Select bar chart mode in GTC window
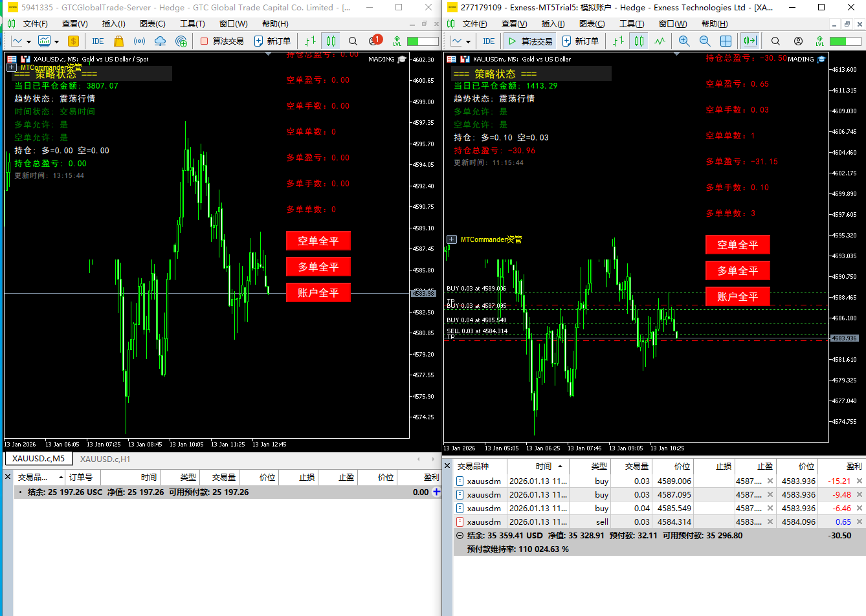This screenshot has height=616, width=866. tap(311, 41)
